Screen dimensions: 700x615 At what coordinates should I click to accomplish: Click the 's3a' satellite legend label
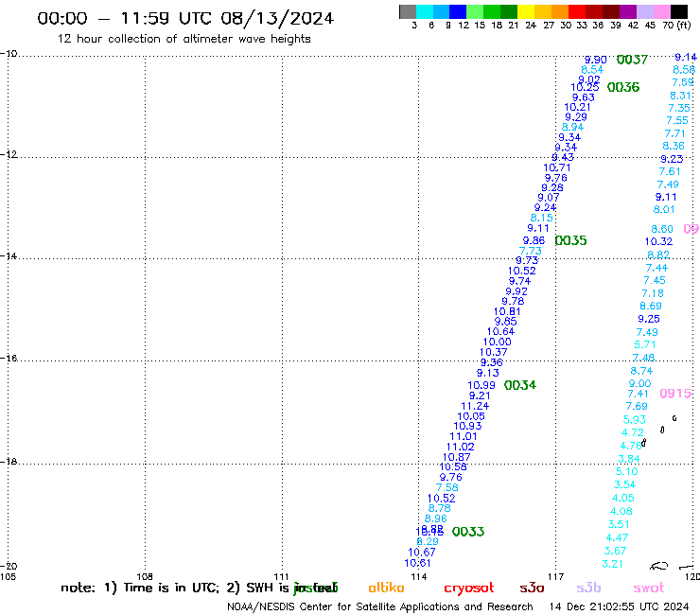[532, 589]
